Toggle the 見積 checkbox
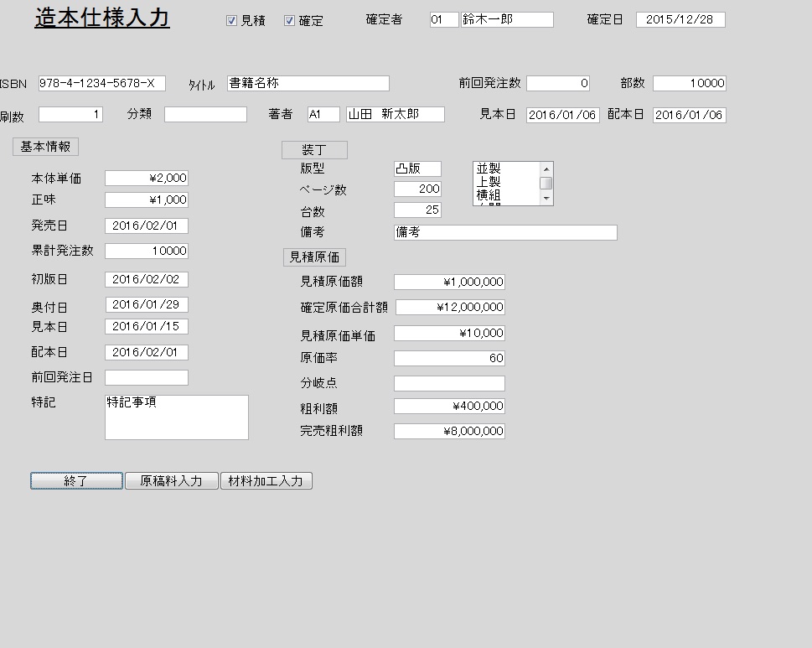812x648 pixels. click(232, 21)
